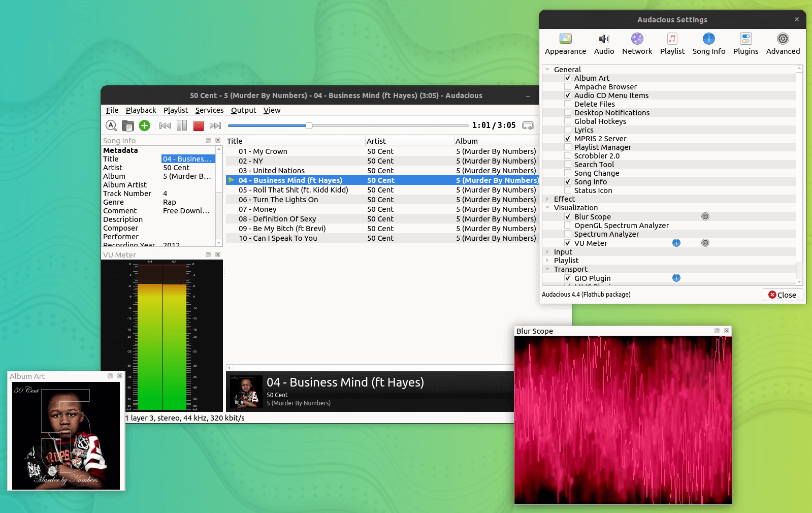Click the Title metadata value field

tap(188, 159)
